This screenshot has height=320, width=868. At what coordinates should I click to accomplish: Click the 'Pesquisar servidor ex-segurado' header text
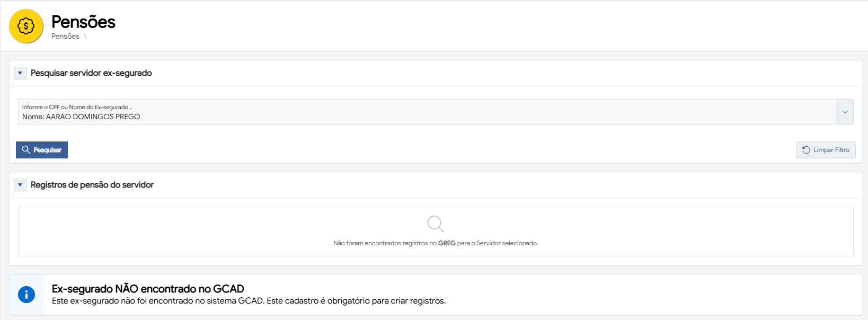[x=91, y=73]
